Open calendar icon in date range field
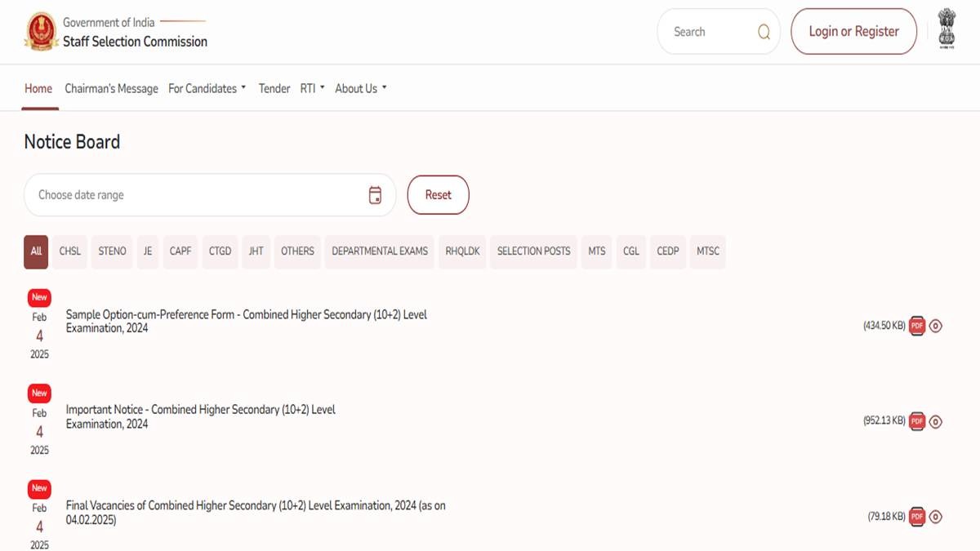Image resolution: width=980 pixels, height=551 pixels. [x=375, y=195]
